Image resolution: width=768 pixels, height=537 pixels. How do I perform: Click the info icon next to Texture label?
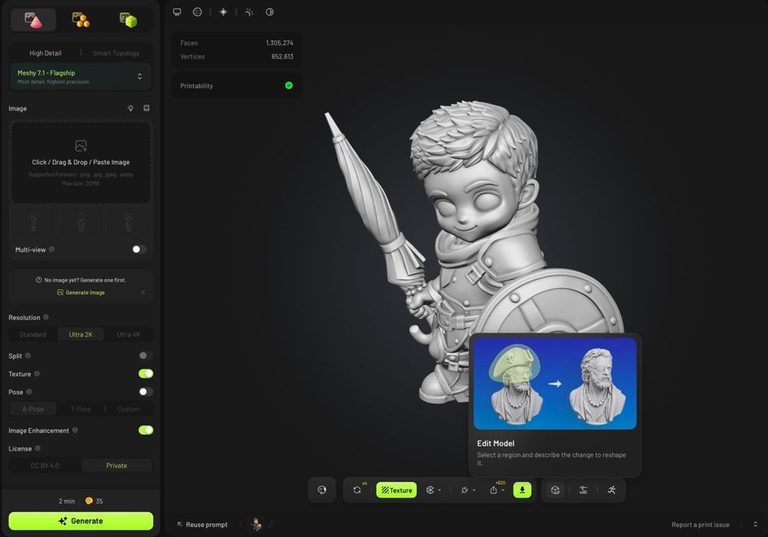pos(37,374)
